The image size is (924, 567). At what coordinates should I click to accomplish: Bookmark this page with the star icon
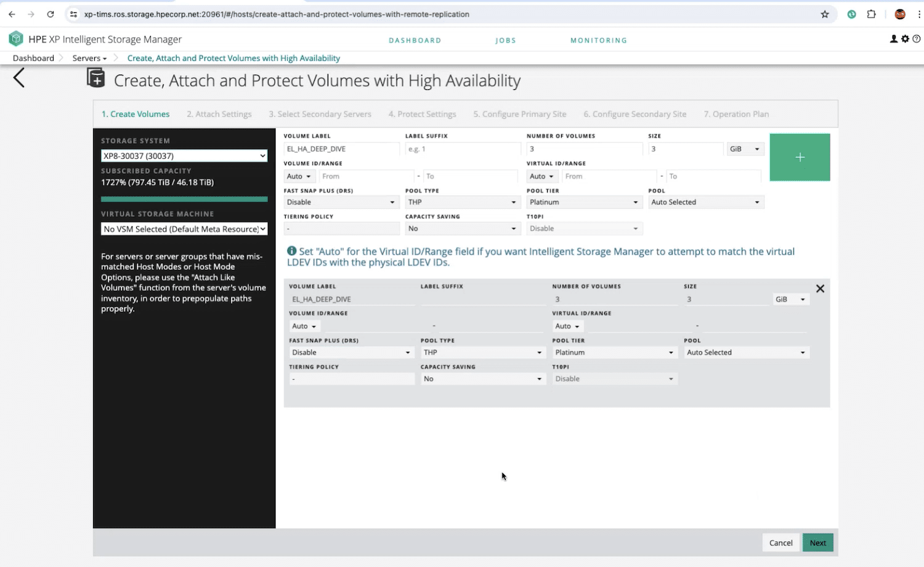(825, 14)
